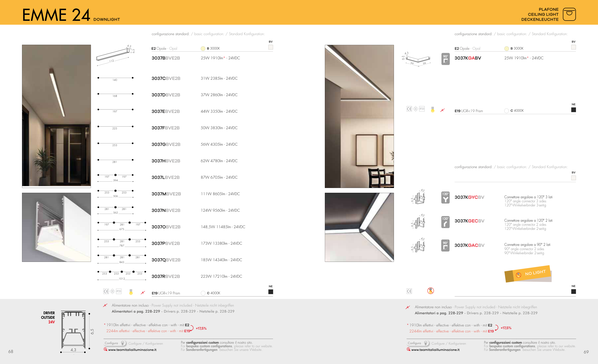Click the 90° angle icon beside 3037KGABV
The image size is (598, 364).
445,59
